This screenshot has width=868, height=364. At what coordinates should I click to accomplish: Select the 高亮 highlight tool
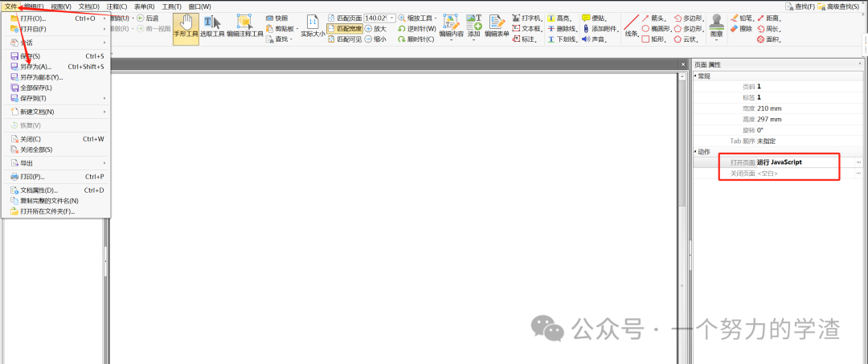click(561, 18)
